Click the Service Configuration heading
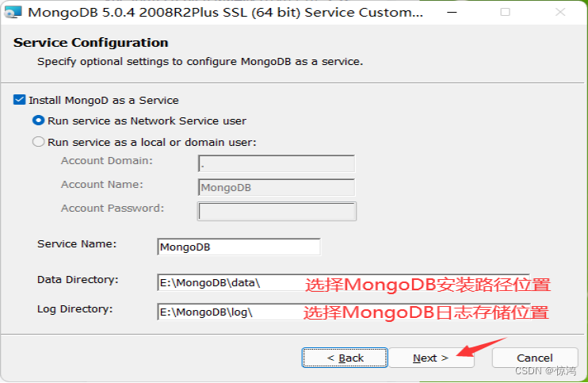 [91, 43]
